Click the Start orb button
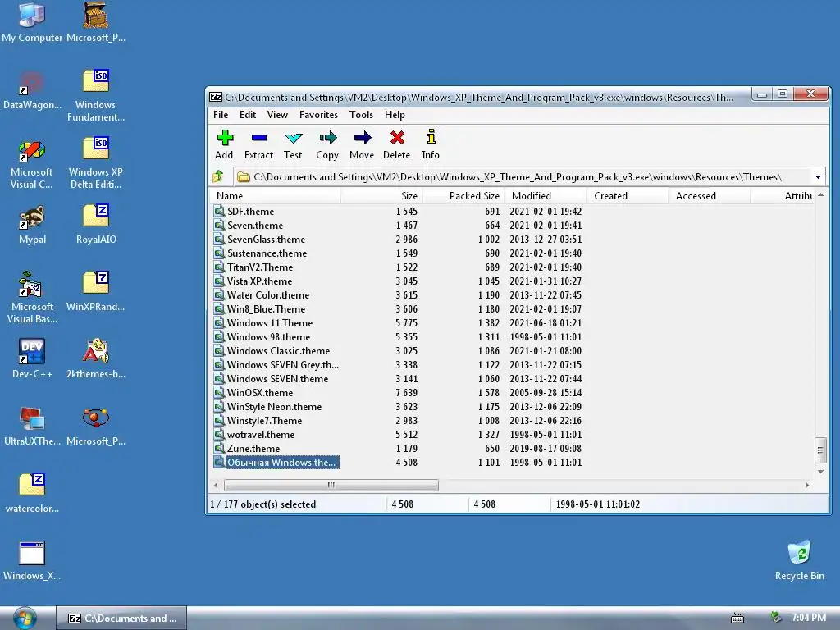The height and width of the screenshot is (630, 840). [25, 619]
